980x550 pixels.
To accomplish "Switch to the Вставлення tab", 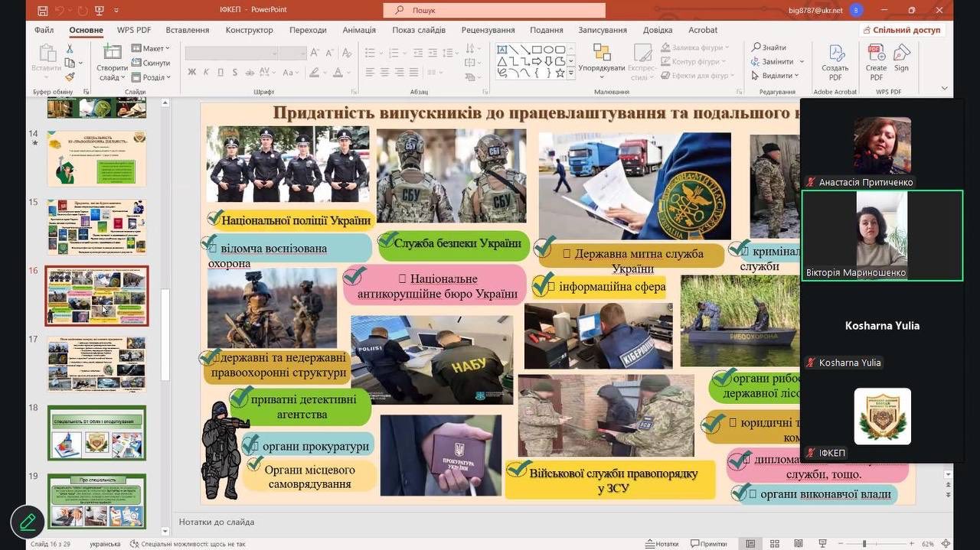I will [187, 30].
